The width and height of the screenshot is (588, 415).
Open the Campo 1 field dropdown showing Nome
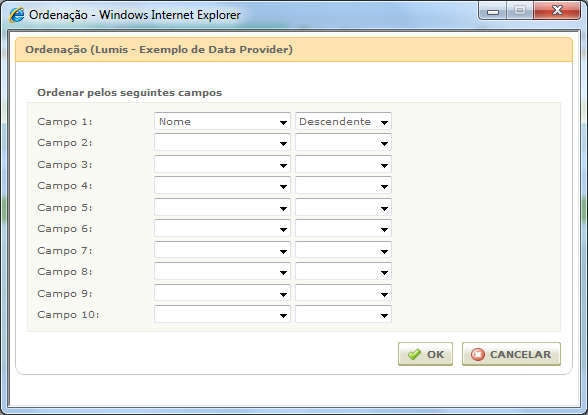[x=222, y=121]
